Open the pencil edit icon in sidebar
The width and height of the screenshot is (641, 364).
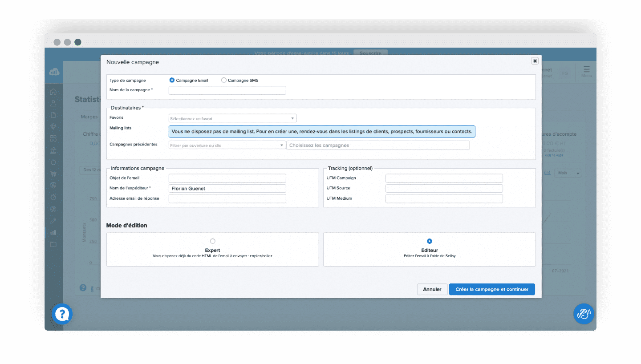coord(53,221)
